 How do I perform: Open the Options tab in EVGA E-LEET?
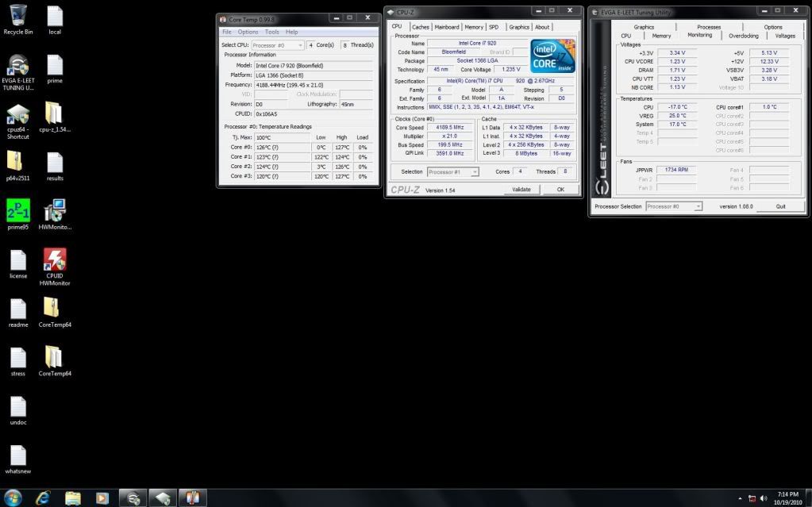773,27
